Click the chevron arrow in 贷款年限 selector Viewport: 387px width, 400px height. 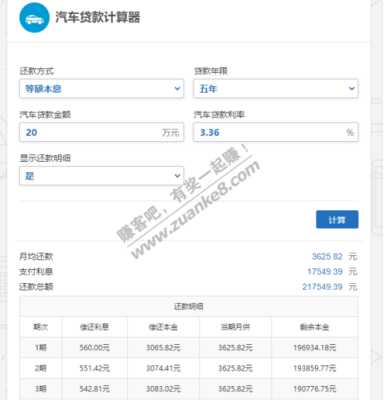point(352,89)
